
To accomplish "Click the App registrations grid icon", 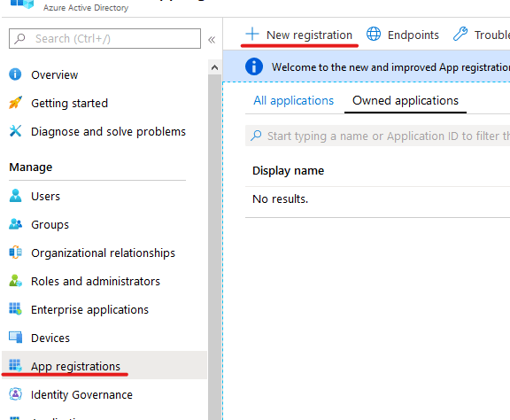I will click(15, 366).
